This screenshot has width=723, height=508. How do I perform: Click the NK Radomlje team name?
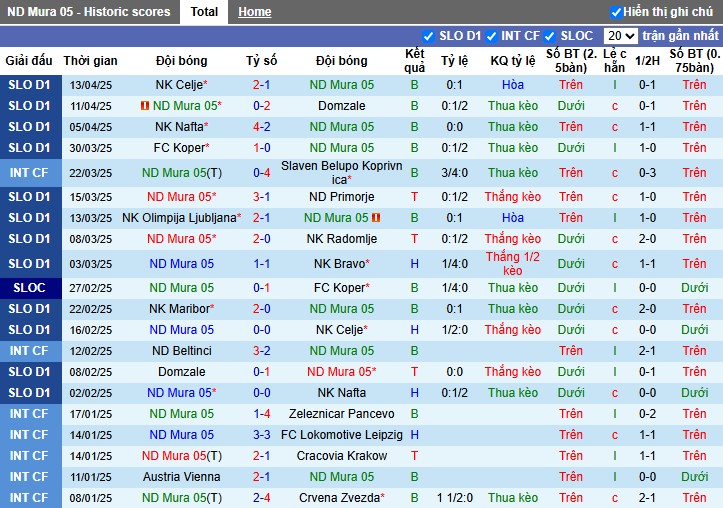342,239
